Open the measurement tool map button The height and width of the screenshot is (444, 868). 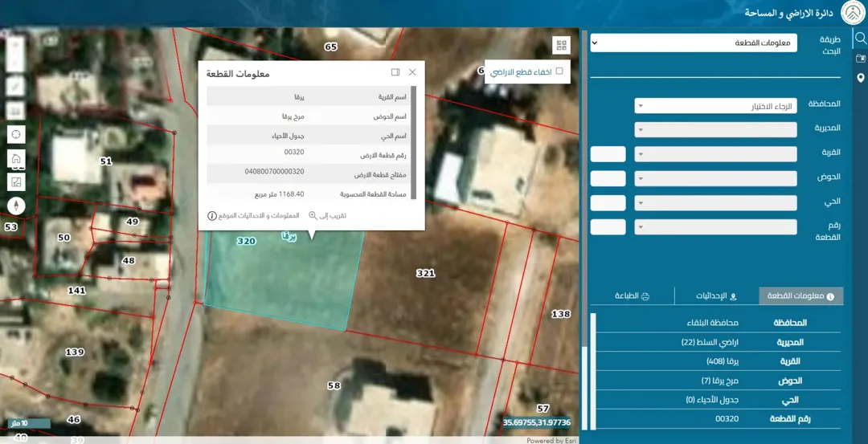pyautogui.click(x=16, y=182)
